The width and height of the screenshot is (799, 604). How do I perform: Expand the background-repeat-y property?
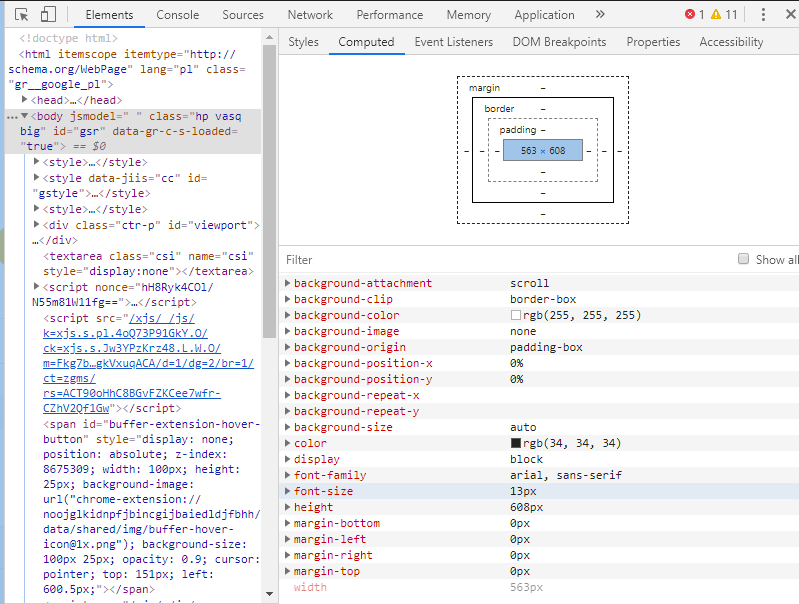(x=287, y=411)
